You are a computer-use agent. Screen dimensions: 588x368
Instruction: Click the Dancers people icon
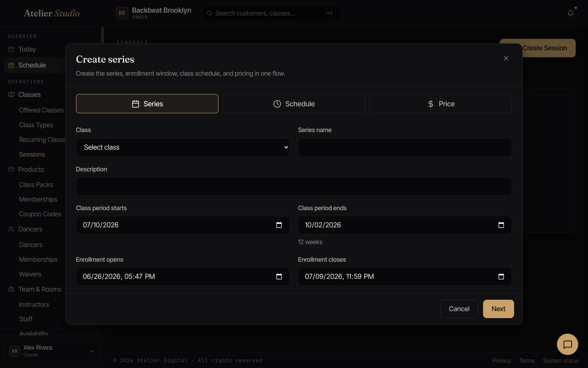click(11, 229)
